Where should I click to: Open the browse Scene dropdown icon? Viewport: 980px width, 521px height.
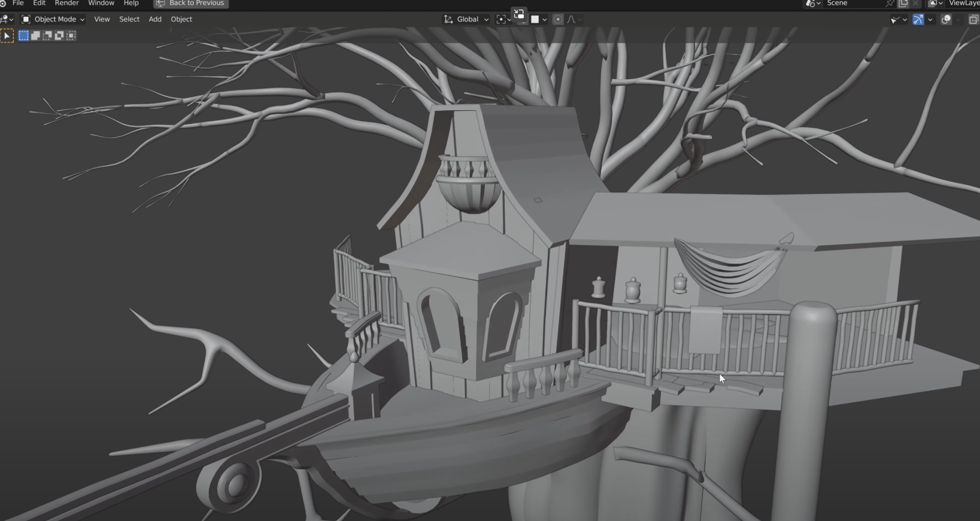[812, 4]
